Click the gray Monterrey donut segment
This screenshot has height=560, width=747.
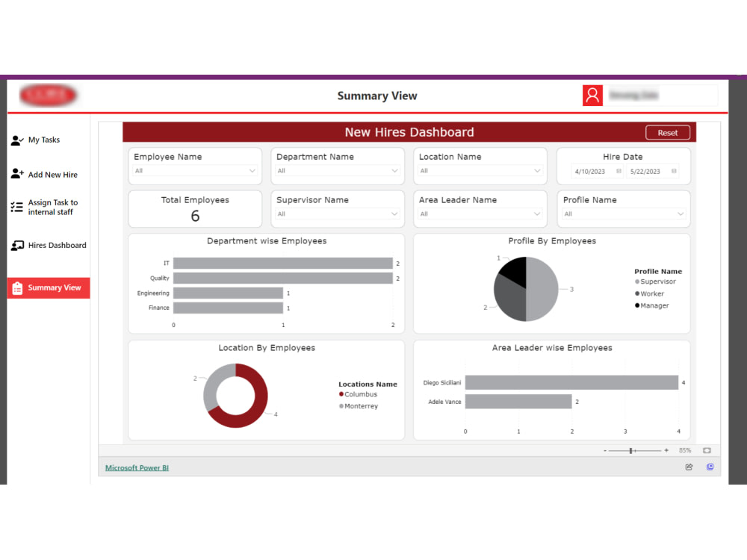212,386
